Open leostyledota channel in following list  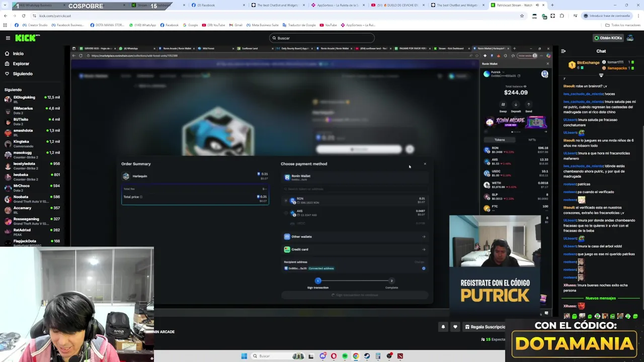(x=32, y=165)
